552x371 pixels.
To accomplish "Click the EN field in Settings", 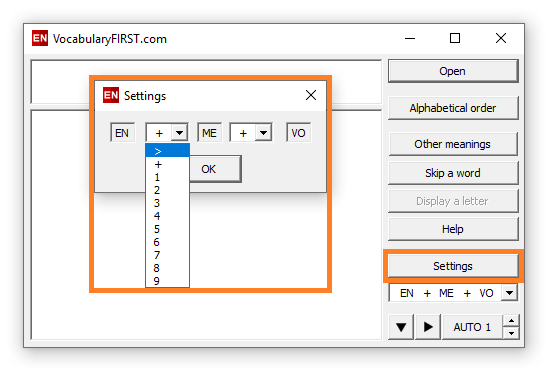I will coord(122,133).
